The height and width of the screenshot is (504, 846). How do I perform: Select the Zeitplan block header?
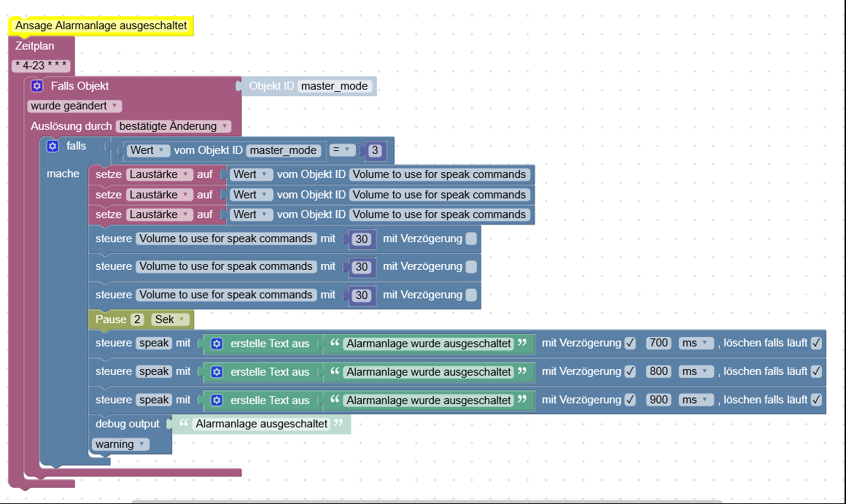(34, 47)
